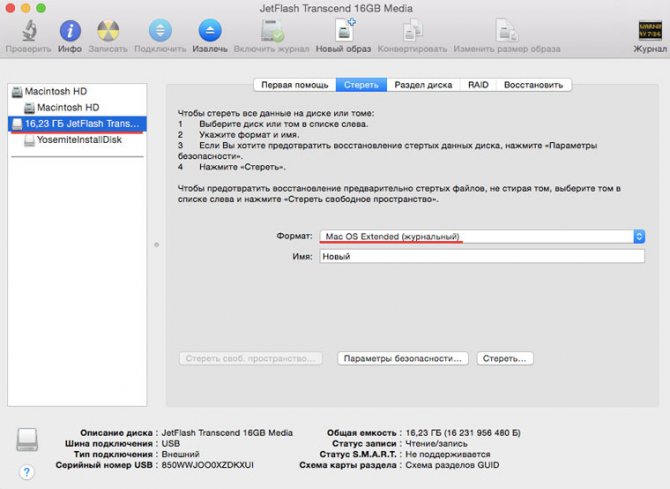670x489 pixels.
Task: Open help with the question mark button
Action: tap(26, 472)
